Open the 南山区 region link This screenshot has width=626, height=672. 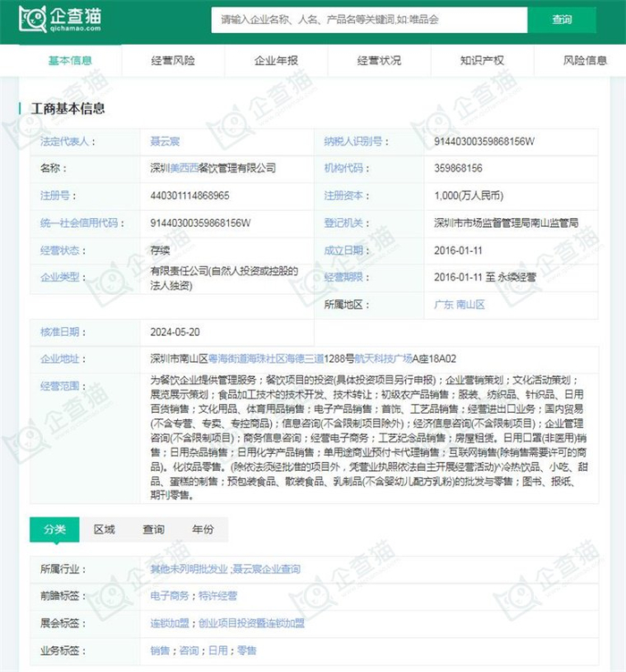470,305
